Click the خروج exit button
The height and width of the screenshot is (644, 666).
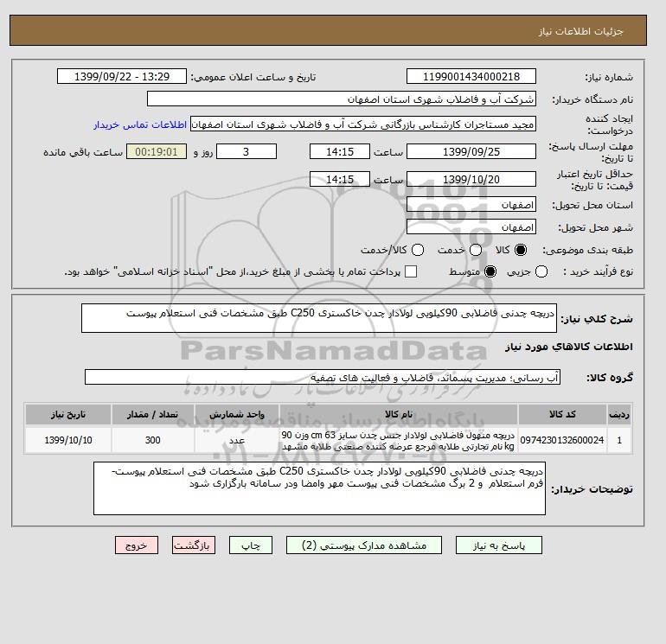(x=137, y=545)
